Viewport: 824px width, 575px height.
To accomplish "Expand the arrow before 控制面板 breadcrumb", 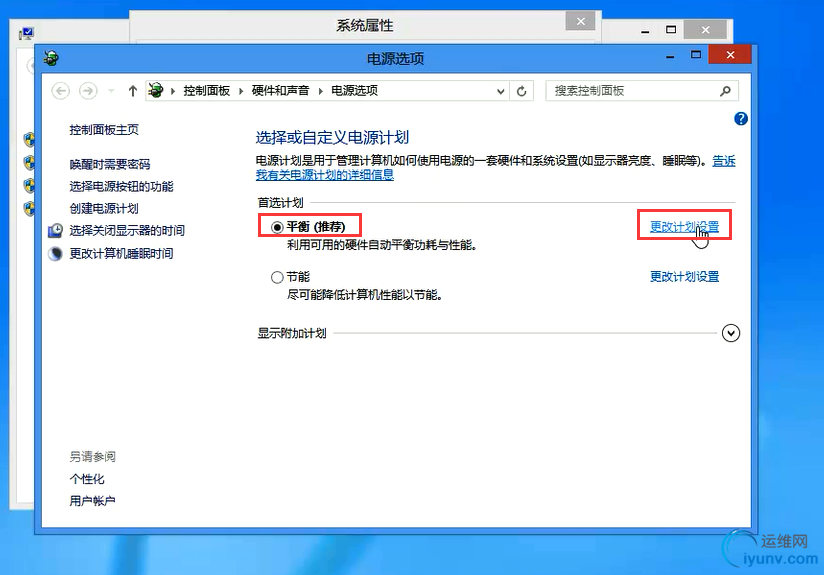I will pyautogui.click(x=172, y=91).
